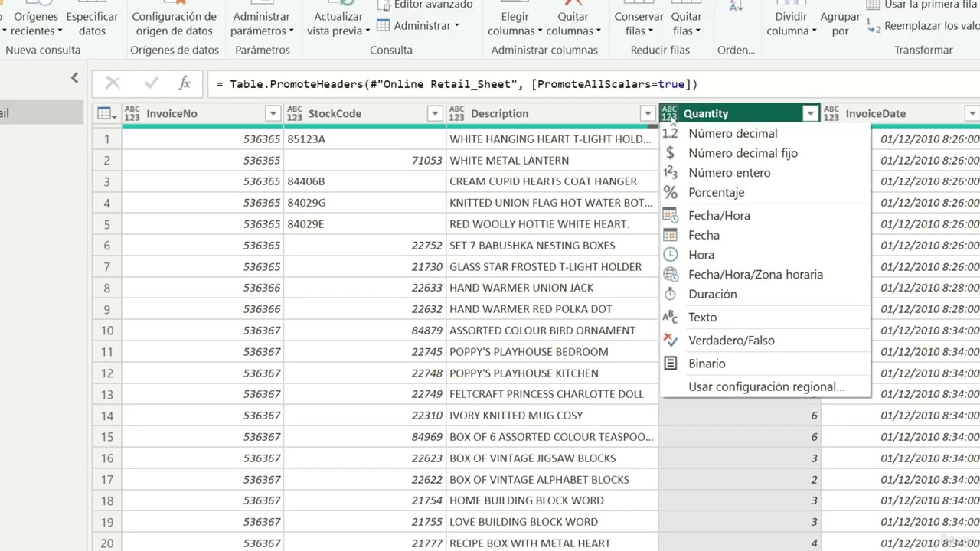Cancel formula edit with X icon

tap(113, 83)
